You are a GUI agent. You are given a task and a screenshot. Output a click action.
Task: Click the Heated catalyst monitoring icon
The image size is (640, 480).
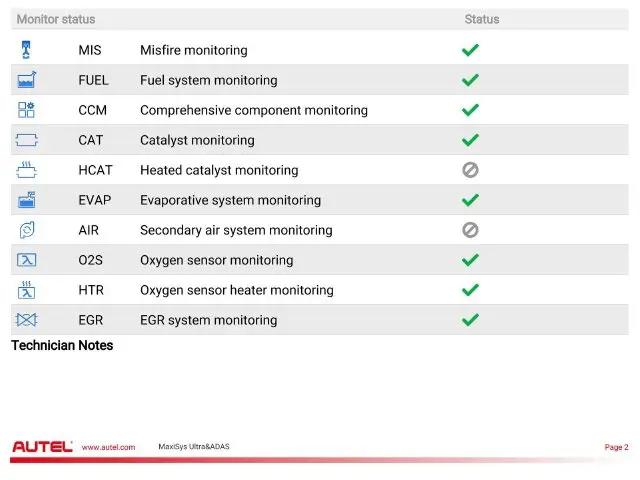[x=27, y=170]
